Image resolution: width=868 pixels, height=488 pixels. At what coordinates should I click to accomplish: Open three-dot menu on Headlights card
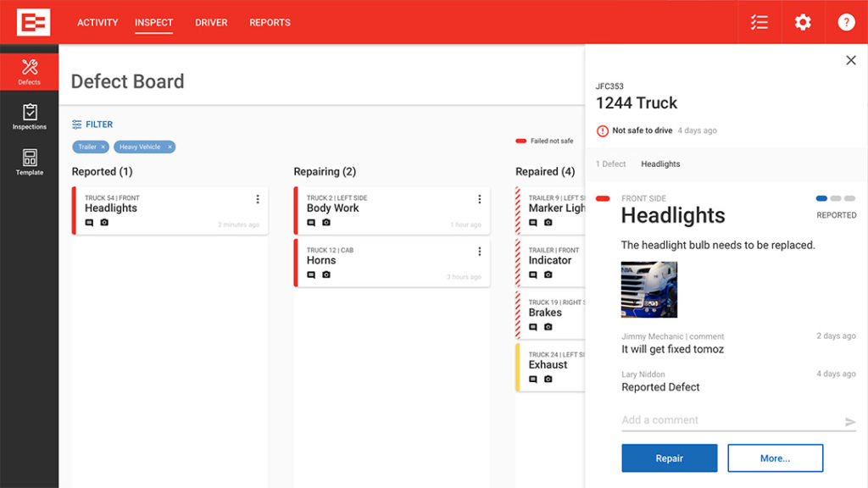pos(258,199)
